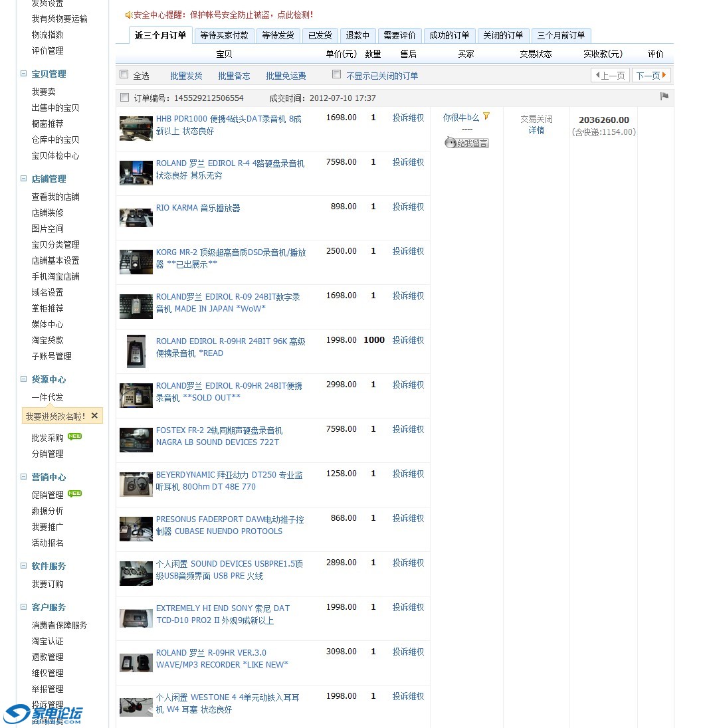
Task: Tick the 全选 select-all checkbox
Action: 124,74
